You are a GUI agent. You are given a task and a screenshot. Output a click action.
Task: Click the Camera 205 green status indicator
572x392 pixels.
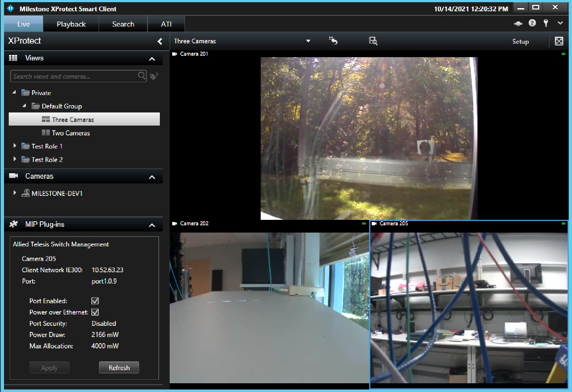(x=563, y=223)
